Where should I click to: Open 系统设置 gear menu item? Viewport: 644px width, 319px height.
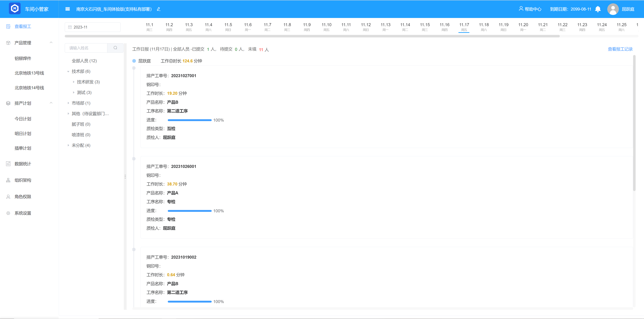click(x=23, y=213)
